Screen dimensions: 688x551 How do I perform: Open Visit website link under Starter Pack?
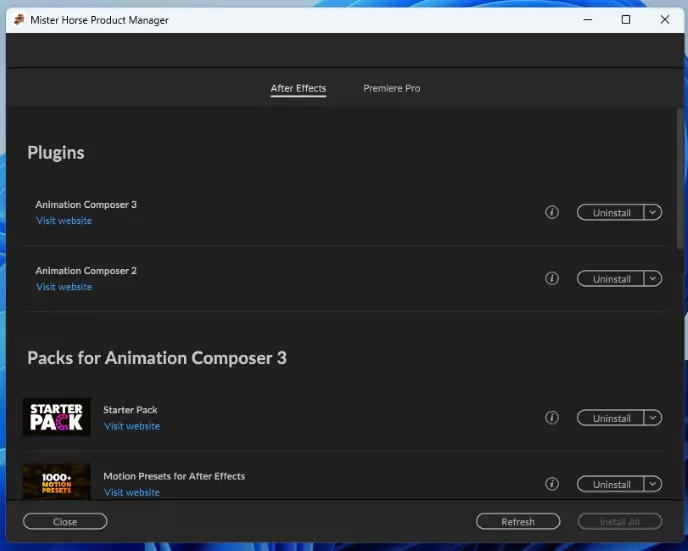132,426
